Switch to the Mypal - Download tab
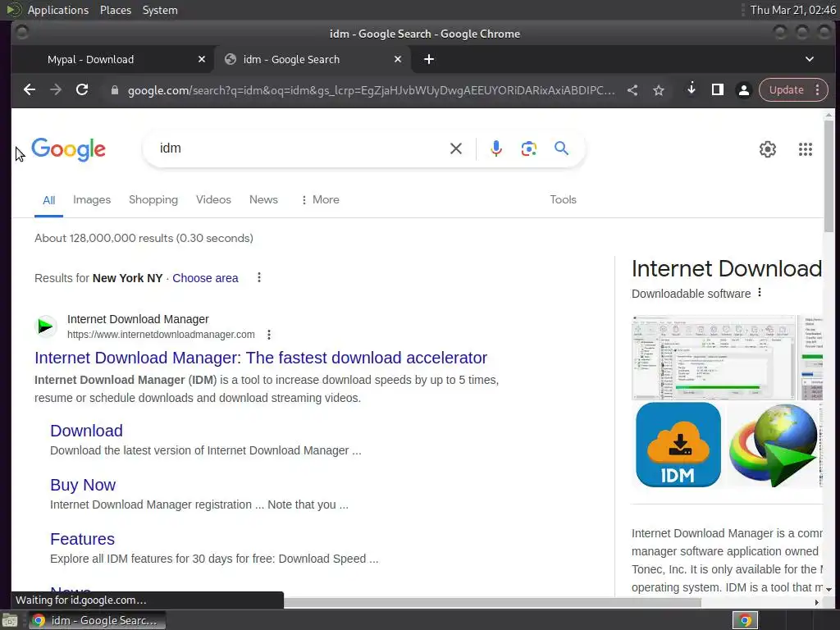840x630 pixels. tap(112, 59)
